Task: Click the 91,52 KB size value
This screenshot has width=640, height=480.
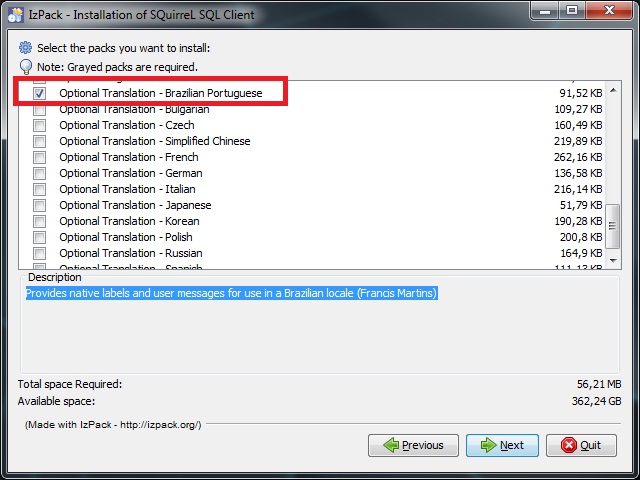Action: (581, 93)
